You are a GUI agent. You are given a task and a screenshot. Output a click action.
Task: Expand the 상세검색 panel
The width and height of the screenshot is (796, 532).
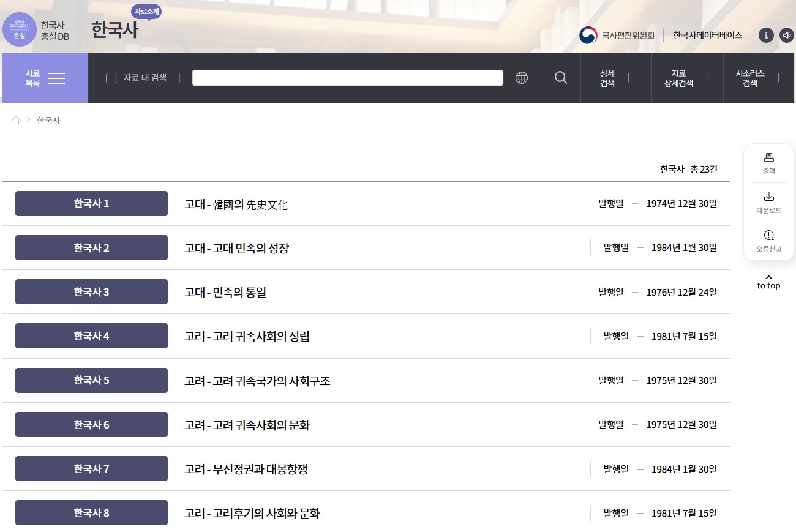pyautogui.click(x=616, y=78)
